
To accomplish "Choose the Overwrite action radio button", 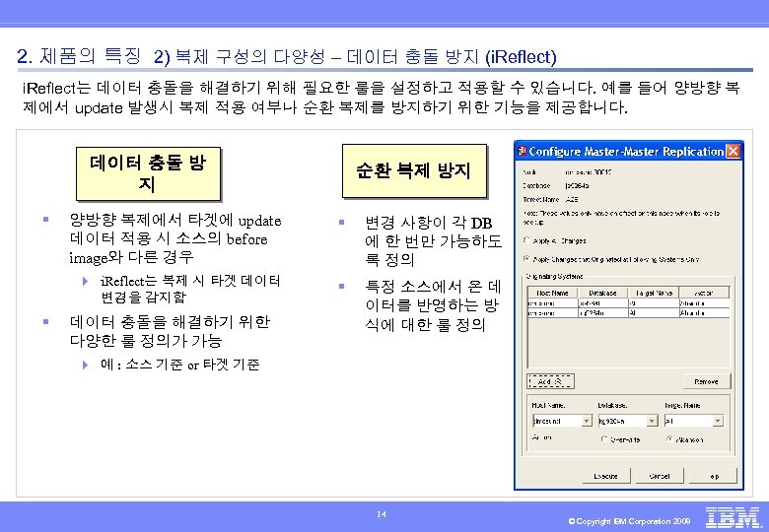I will (604, 439).
